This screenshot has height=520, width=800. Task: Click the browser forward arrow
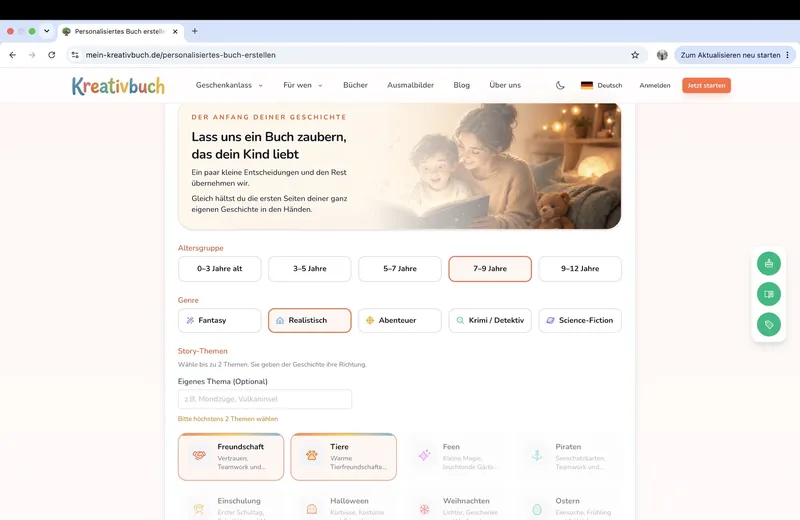pyautogui.click(x=32, y=55)
